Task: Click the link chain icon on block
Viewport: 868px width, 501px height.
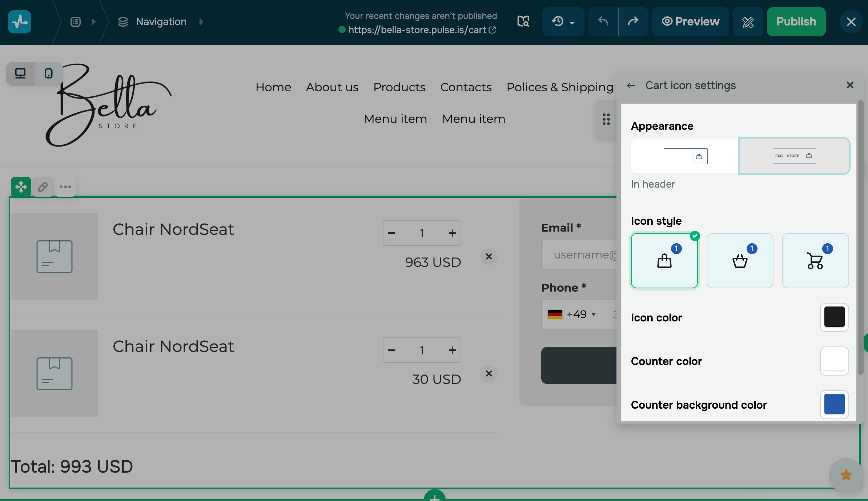Action: tap(43, 187)
